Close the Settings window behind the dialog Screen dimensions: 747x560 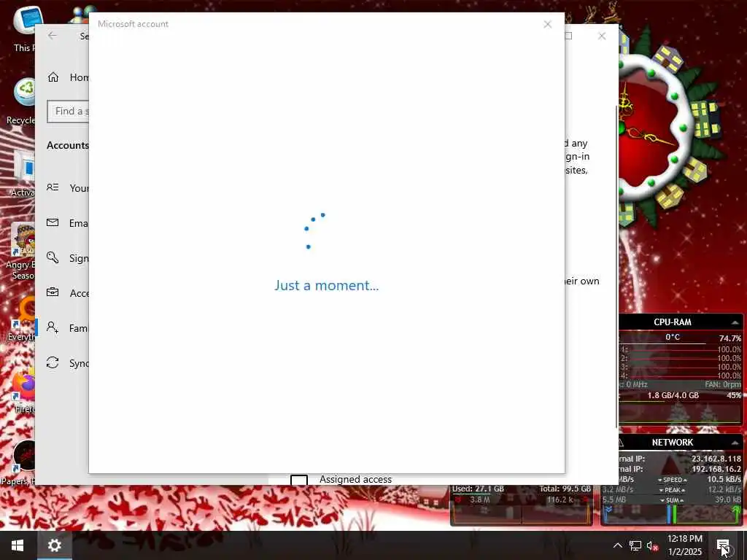(x=602, y=36)
